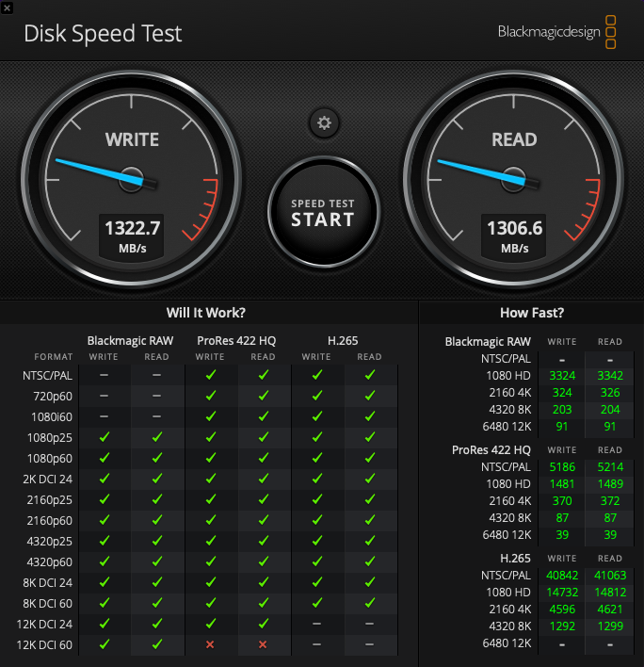Click the H.265 read checkmark for 8K DCI 60
The height and width of the screenshot is (667, 644).
(x=370, y=603)
